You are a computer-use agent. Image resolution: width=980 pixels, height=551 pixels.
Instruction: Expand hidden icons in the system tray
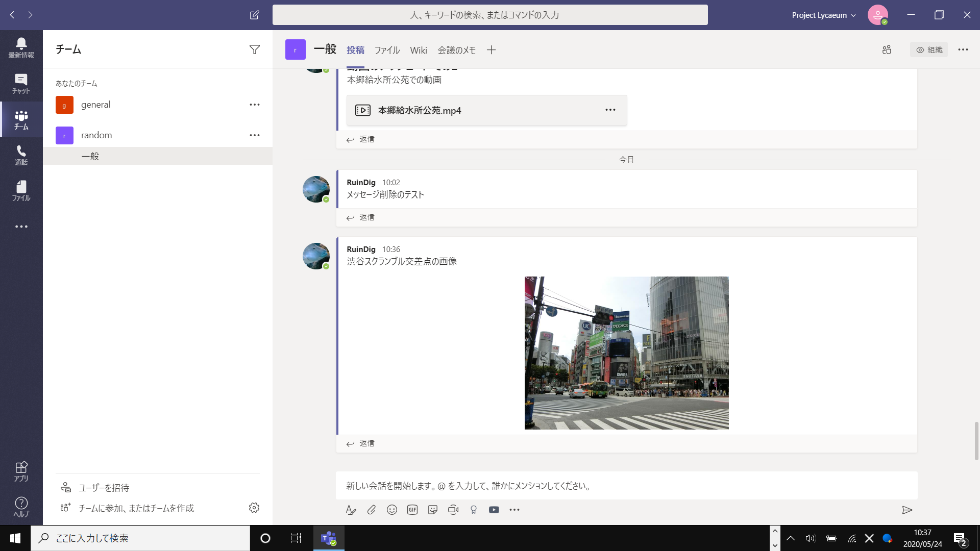791,538
